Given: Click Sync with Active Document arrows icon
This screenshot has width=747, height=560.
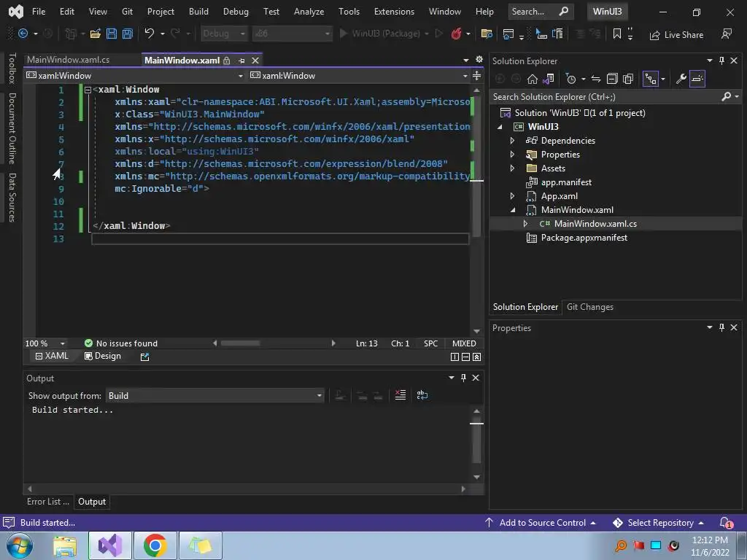Looking at the screenshot, I should [595, 79].
